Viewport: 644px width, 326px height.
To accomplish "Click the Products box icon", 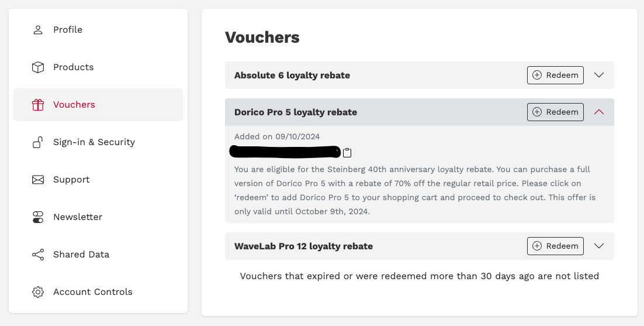I will pyautogui.click(x=38, y=67).
